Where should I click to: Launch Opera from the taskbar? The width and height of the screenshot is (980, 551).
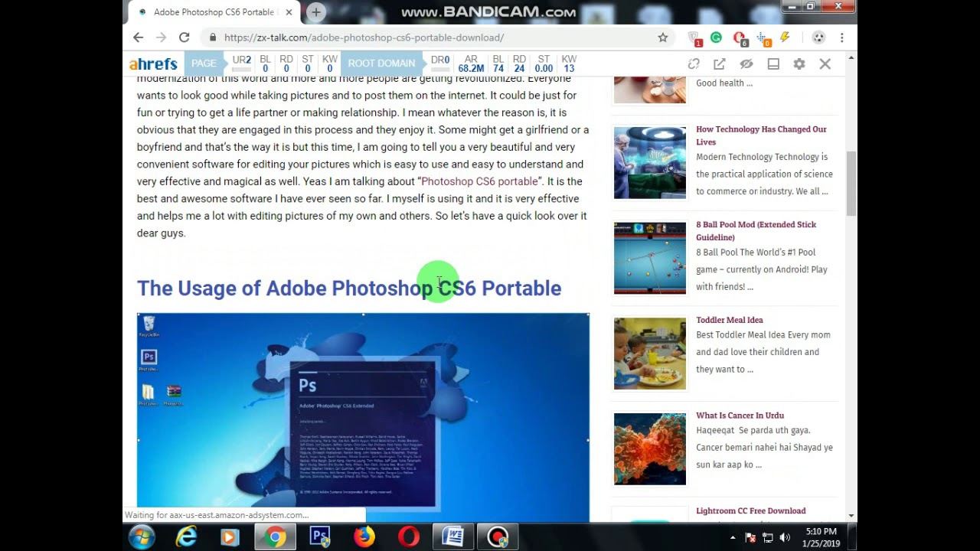(408, 537)
